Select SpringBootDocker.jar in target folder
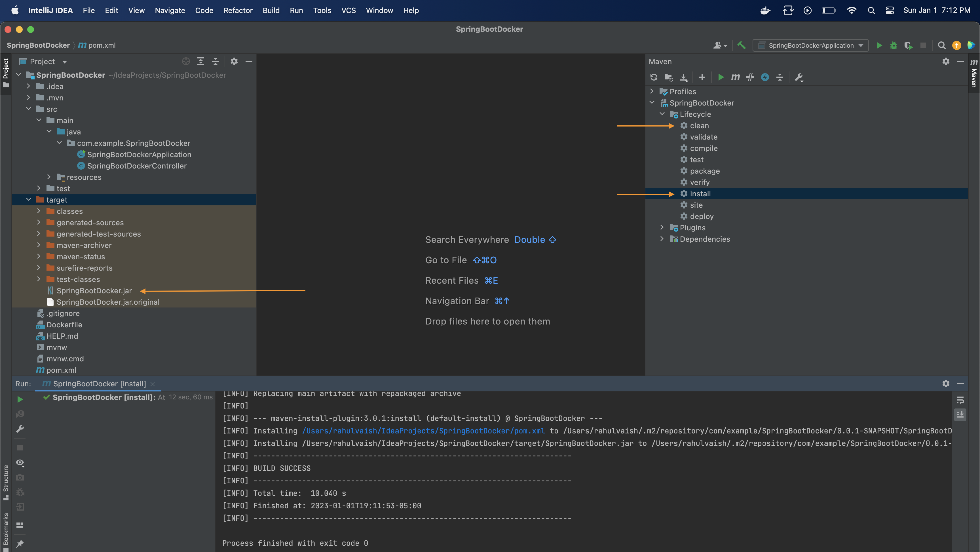Viewport: 980px width, 552px height. tap(94, 290)
